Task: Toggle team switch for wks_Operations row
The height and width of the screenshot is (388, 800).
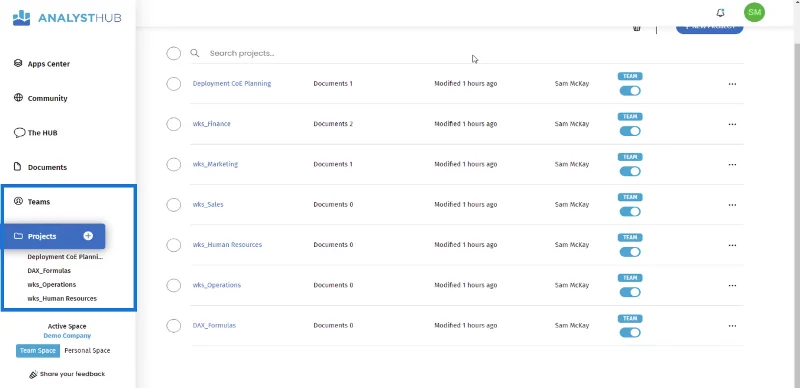Action: [630, 293]
